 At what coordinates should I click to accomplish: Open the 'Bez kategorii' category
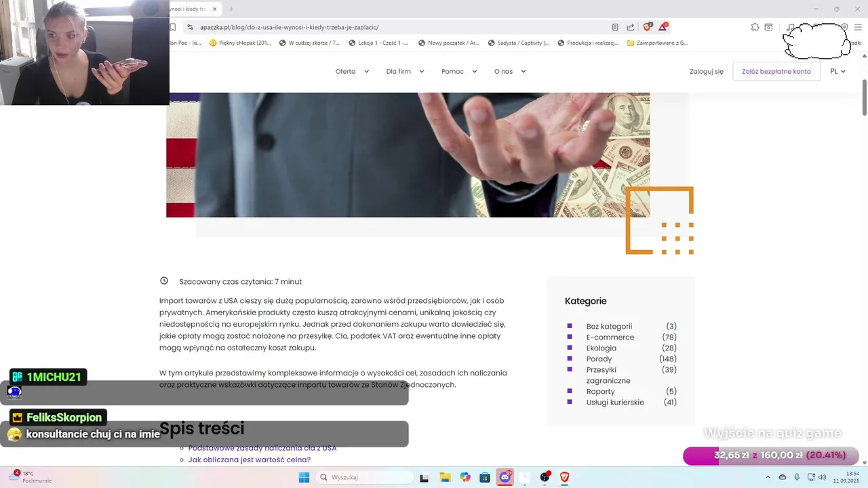[609, 326]
